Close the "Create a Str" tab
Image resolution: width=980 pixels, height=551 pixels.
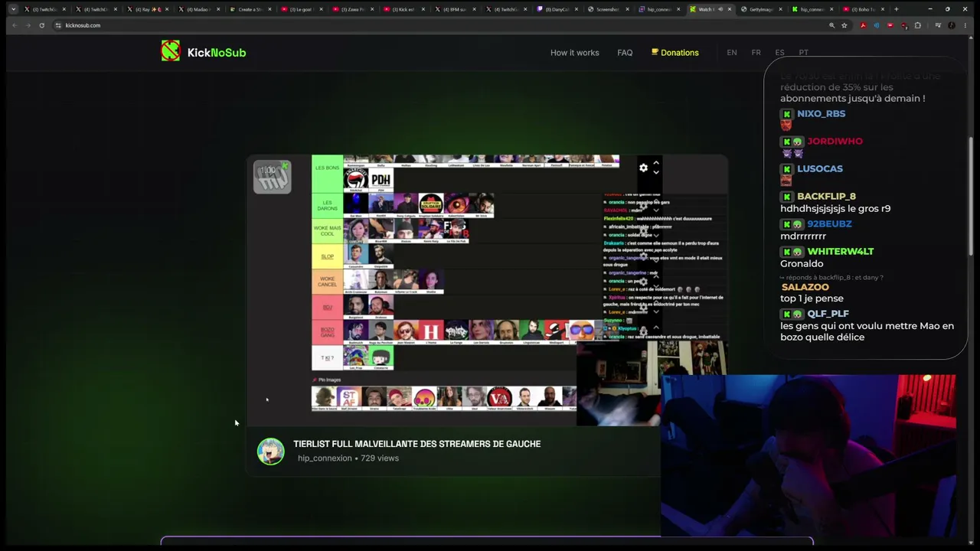(x=269, y=9)
